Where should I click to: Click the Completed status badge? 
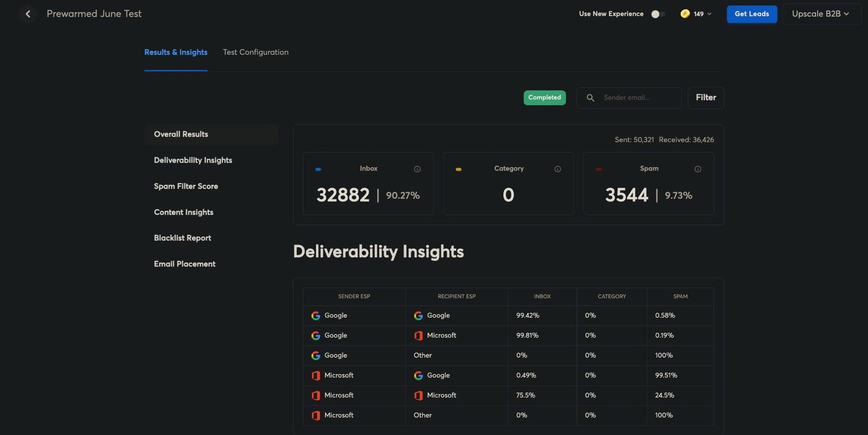pyautogui.click(x=545, y=98)
